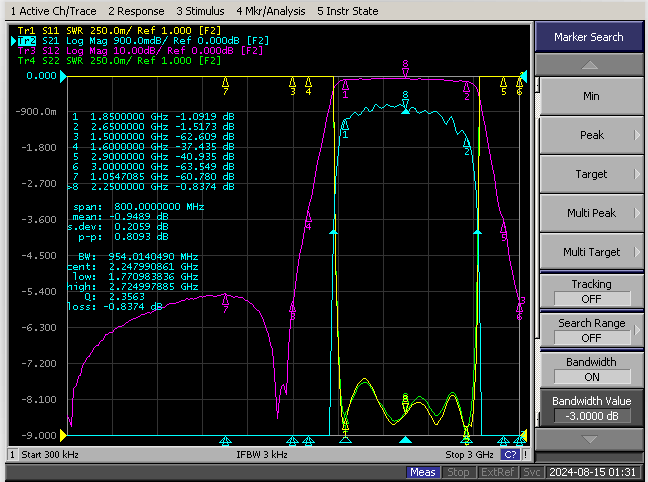
Task: Click magenta marker 4 on rising skirt
Action: click(x=308, y=220)
